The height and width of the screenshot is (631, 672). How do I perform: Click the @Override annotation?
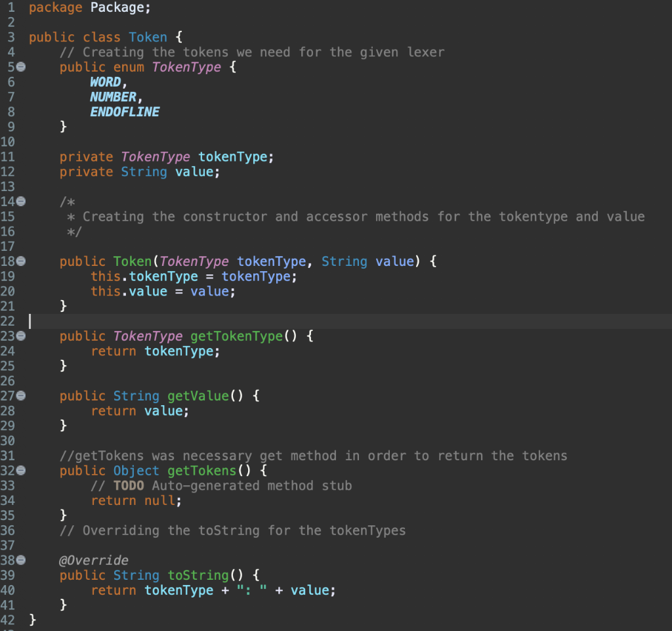click(93, 560)
